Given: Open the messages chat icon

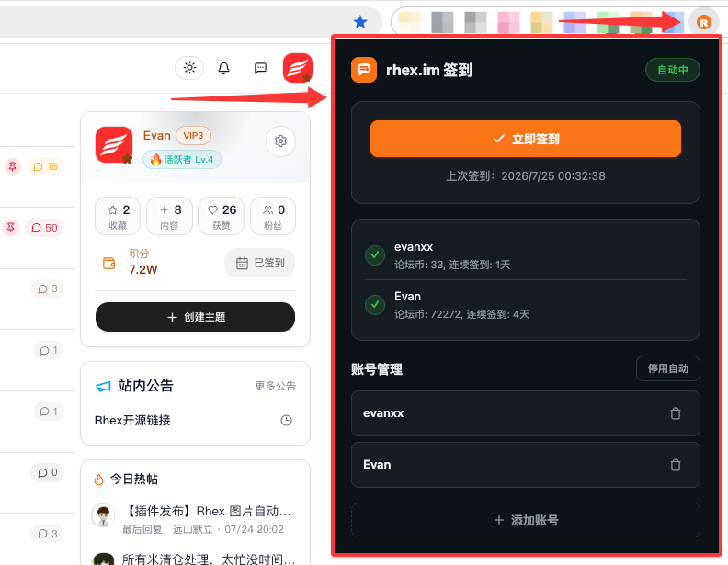Looking at the screenshot, I should 260,68.
